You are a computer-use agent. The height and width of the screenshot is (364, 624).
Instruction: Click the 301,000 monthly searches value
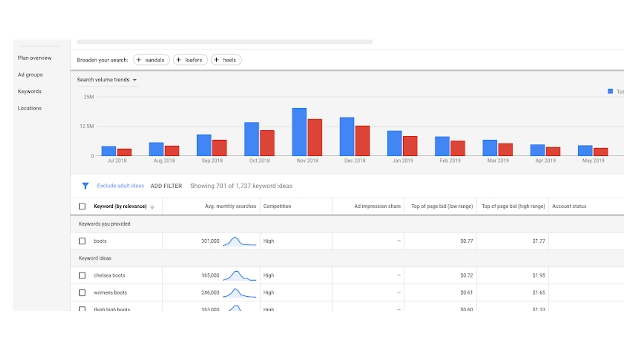210,241
